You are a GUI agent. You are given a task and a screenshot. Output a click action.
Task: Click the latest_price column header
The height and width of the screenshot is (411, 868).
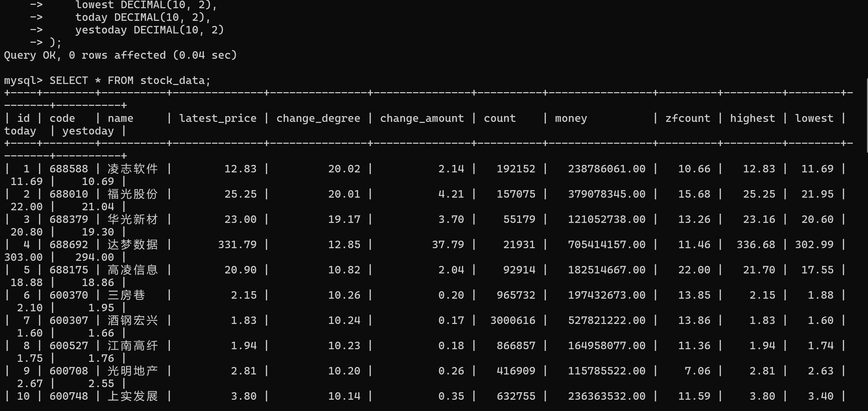pyautogui.click(x=218, y=118)
